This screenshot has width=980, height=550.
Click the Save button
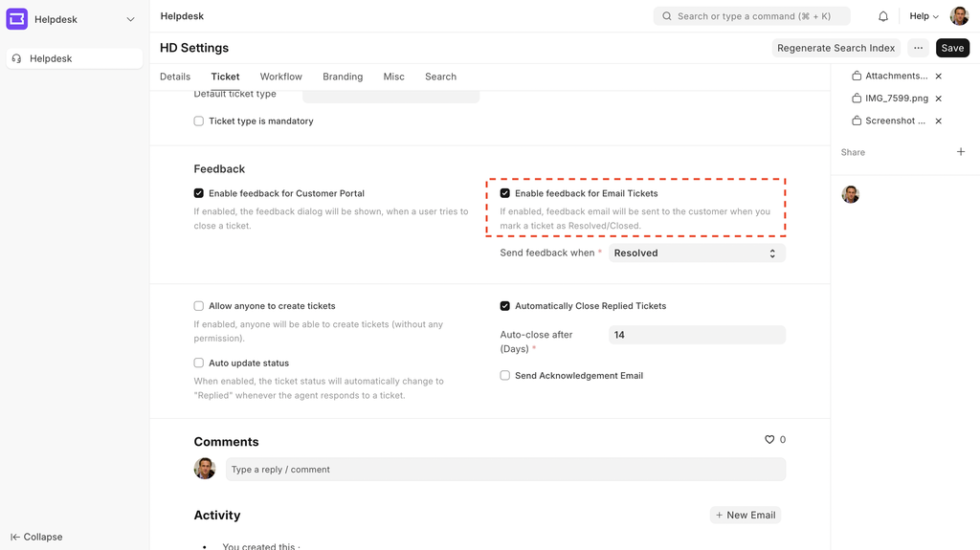tap(952, 48)
